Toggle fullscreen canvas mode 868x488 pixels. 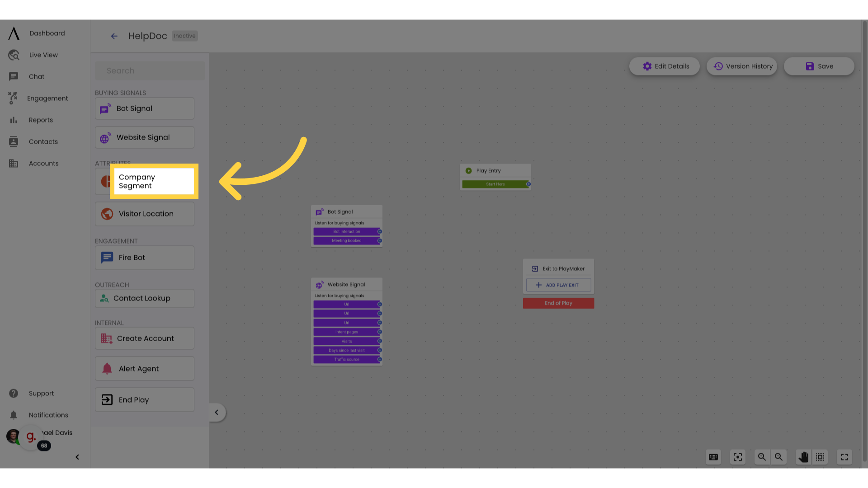pos(844,457)
